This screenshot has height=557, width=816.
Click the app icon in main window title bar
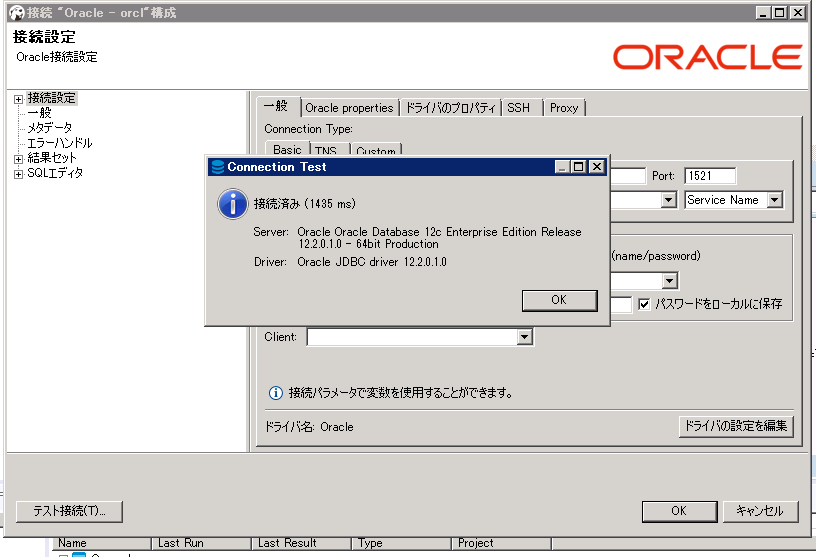(x=17, y=12)
